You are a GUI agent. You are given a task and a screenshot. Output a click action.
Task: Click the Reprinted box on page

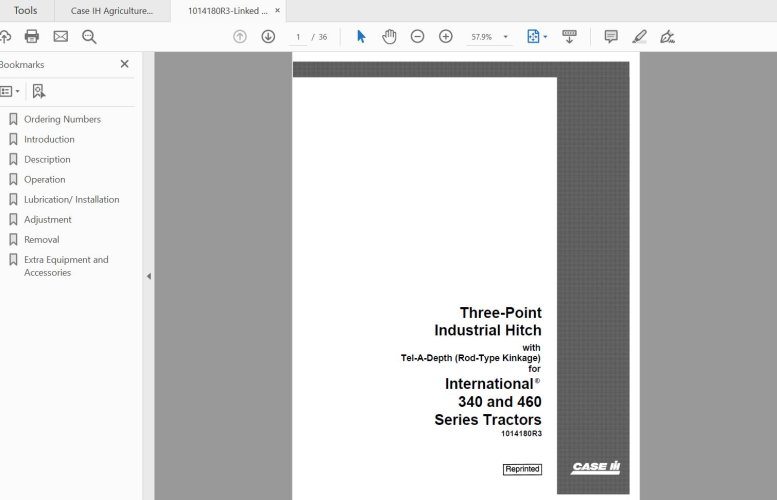pos(522,469)
